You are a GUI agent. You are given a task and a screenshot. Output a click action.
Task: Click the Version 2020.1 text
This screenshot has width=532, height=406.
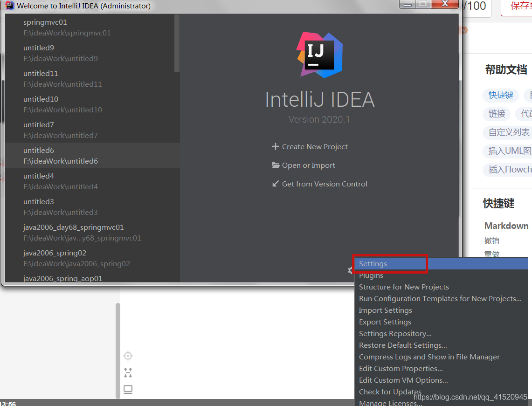click(319, 119)
